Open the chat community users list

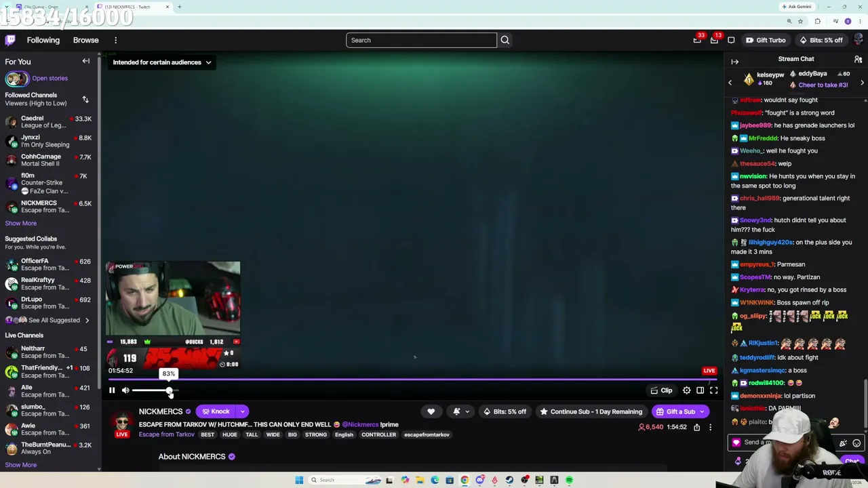coord(858,60)
